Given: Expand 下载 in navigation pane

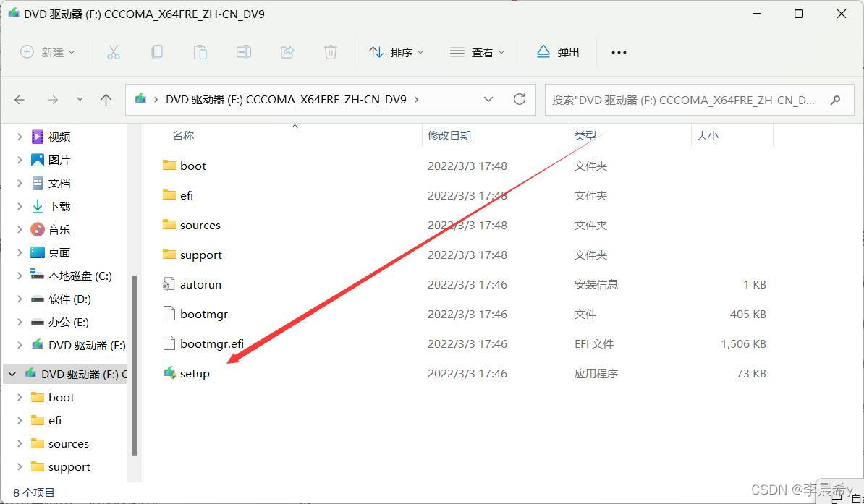Looking at the screenshot, I should [20, 206].
